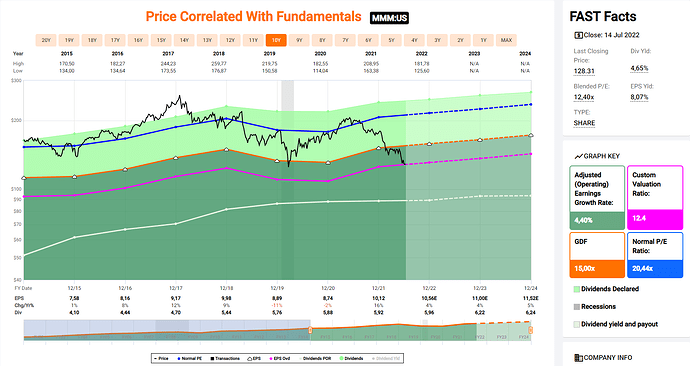Choose the 9Y time range
Viewport: 690px width, 366px height.
(299, 40)
